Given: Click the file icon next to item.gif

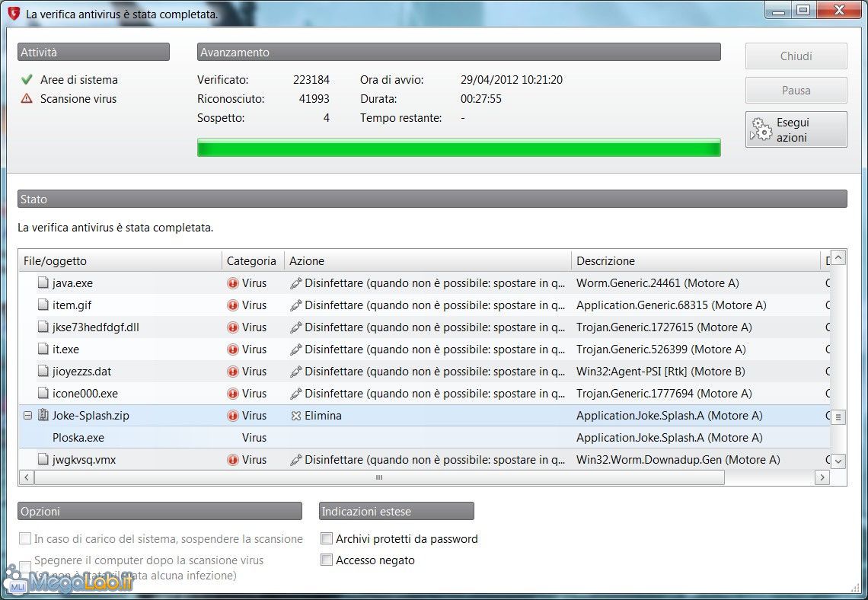Looking at the screenshot, I should click(43, 305).
